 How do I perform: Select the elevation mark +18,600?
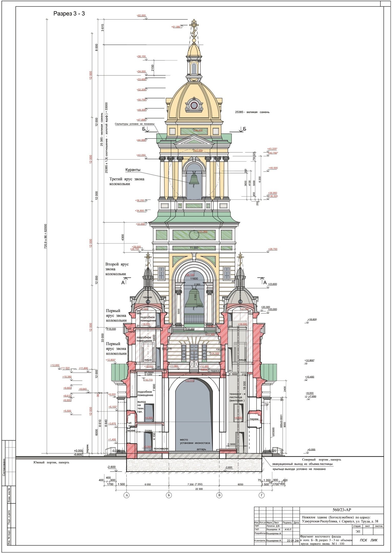click(312, 320)
